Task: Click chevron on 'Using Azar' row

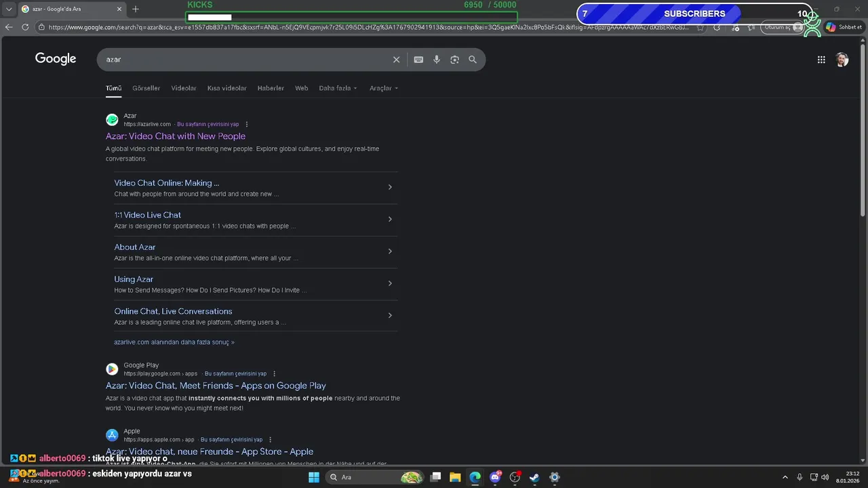Action: tap(390, 283)
